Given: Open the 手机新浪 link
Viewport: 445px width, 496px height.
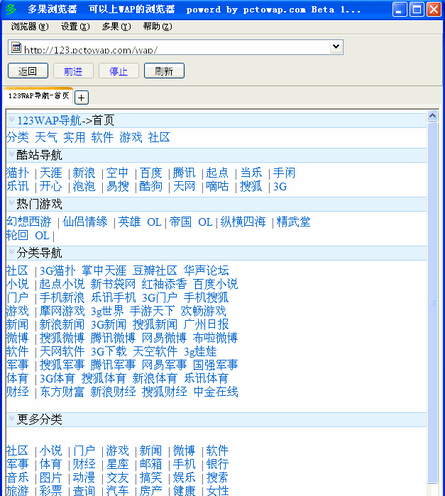Looking at the screenshot, I should click(62, 297).
